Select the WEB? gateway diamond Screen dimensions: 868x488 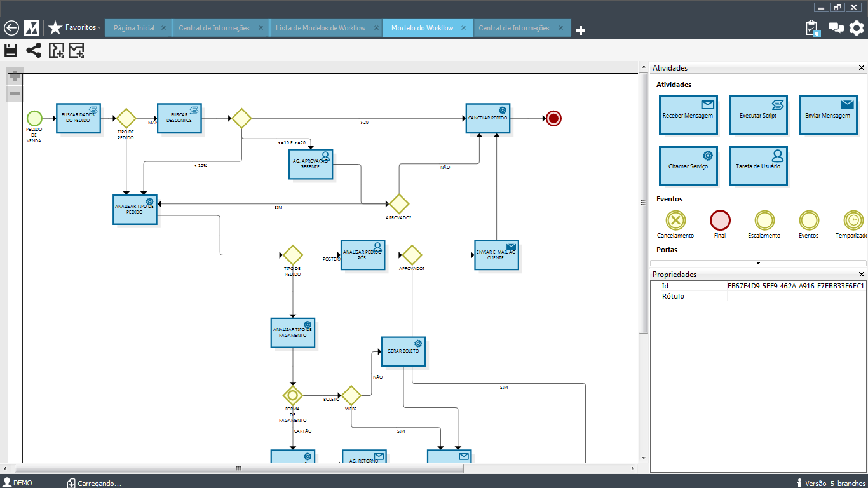(x=351, y=395)
